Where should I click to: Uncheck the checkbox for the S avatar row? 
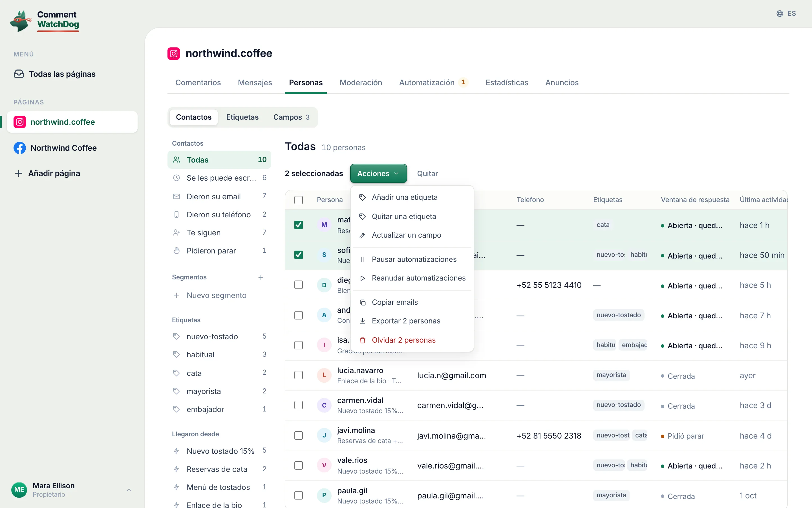pos(298,255)
